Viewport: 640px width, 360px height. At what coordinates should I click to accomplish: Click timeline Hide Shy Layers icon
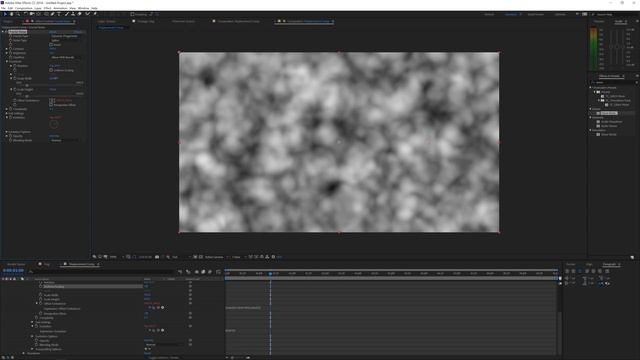[196, 271]
